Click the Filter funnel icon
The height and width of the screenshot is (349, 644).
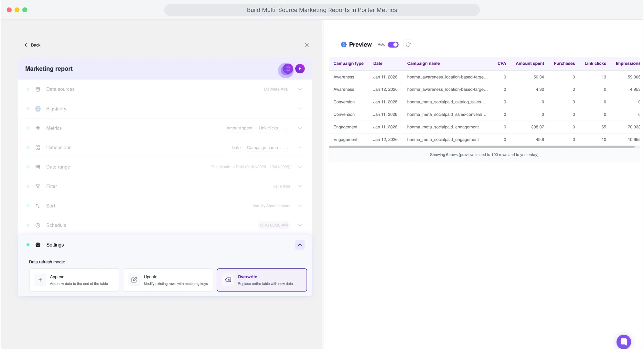(x=38, y=186)
